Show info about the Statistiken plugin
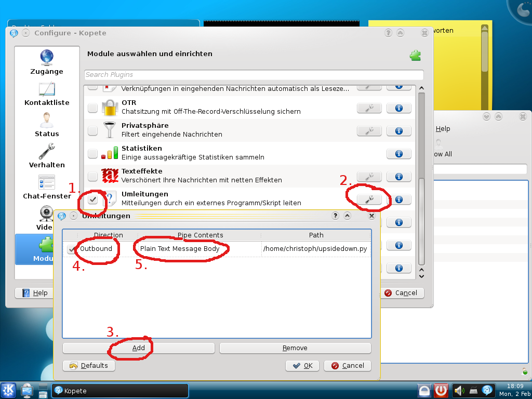The width and height of the screenshot is (532, 399). [399, 154]
